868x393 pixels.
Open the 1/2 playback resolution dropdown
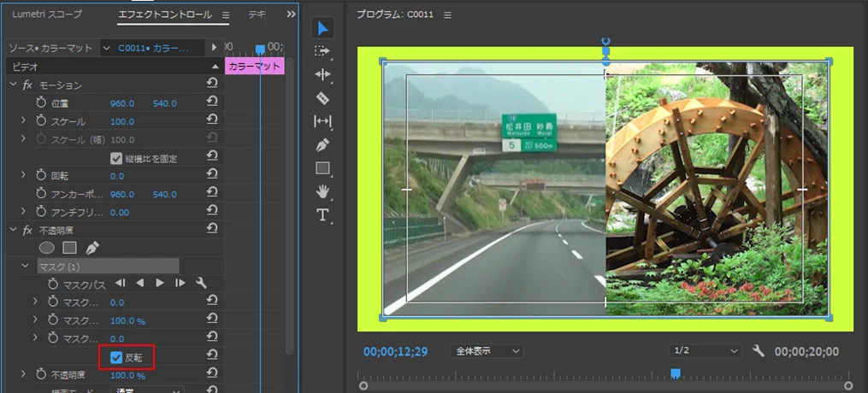click(x=705, y=351)
